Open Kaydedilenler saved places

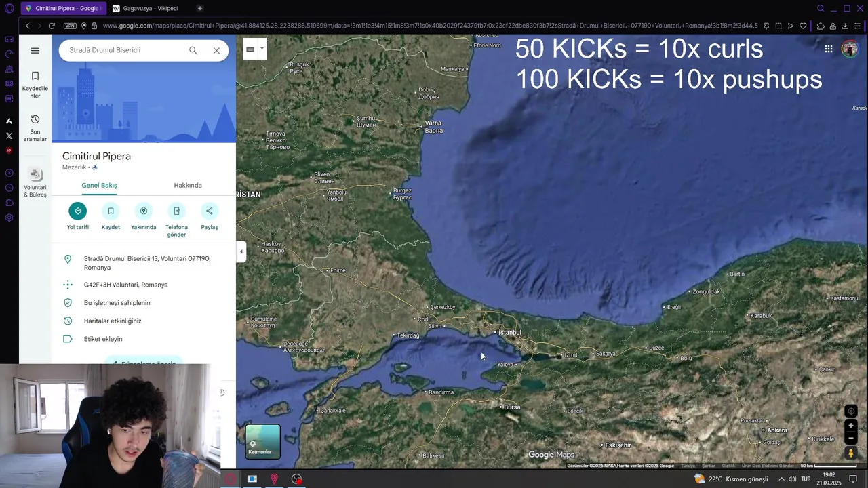coord(35,84)
